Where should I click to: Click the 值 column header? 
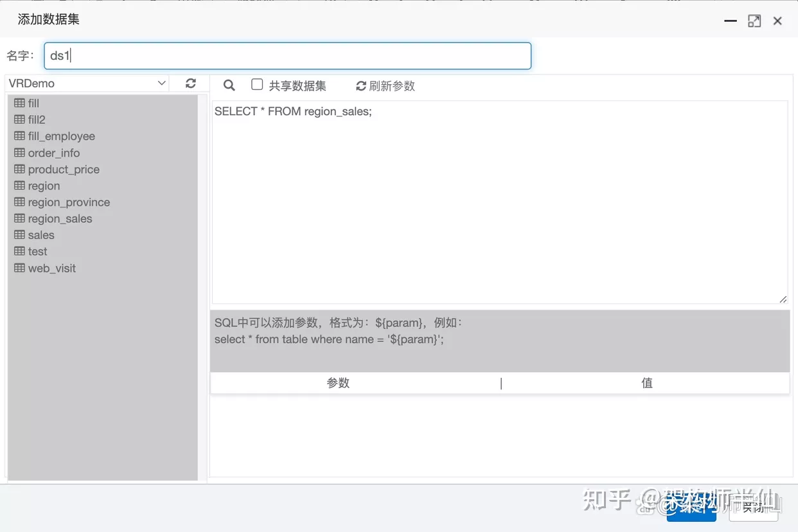click(x=647, y=383)
